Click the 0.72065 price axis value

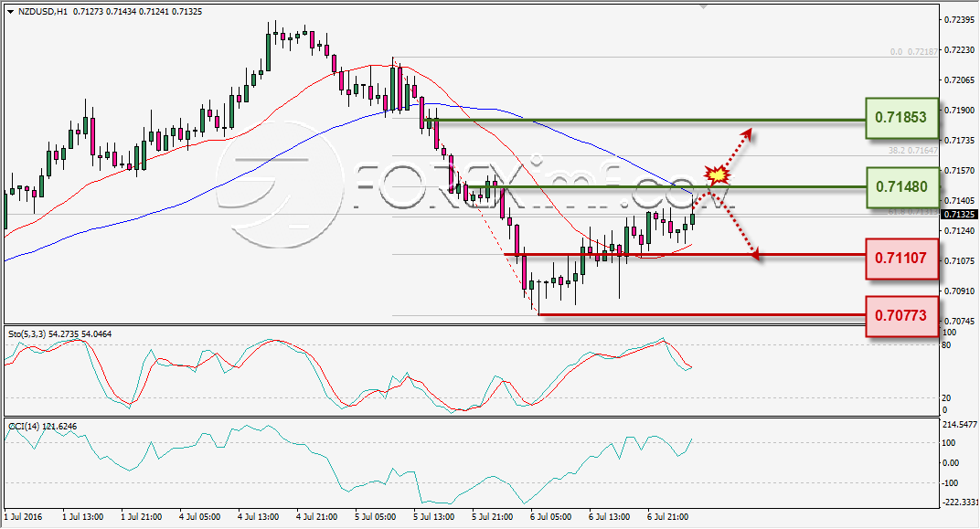pyautogui.click(x=959, y=79)
